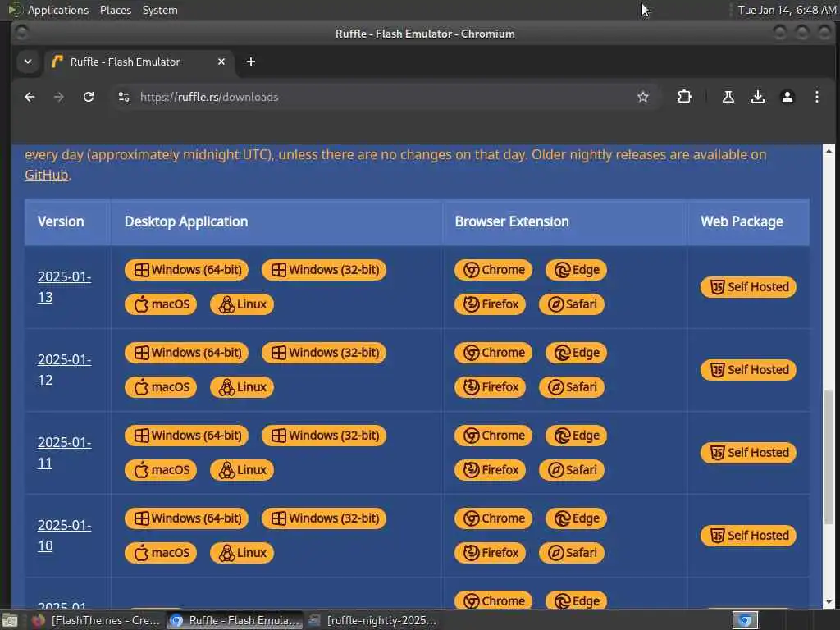Image resolution: width=840 pixels, height=630 pixels.
Task: Close the Ruffle - Flash Emulator tab
Action: coord(221,62)
